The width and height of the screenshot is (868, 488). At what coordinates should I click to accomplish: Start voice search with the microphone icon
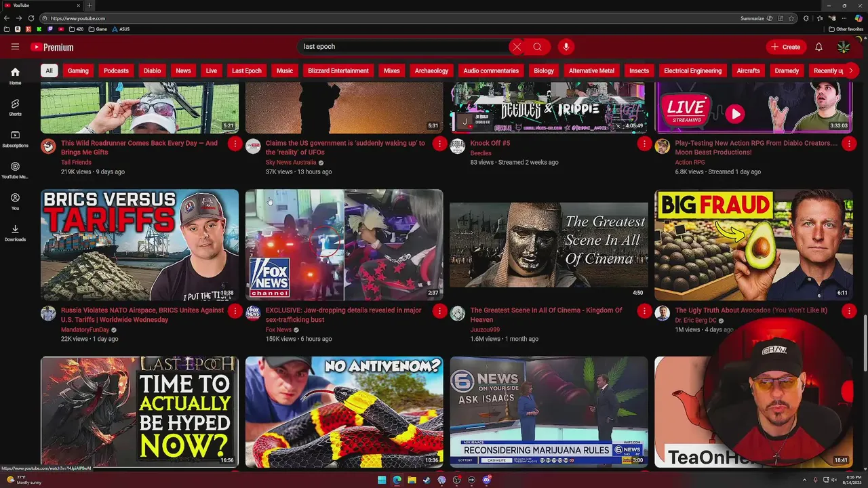pyautogui.click(x=566, y=47)
